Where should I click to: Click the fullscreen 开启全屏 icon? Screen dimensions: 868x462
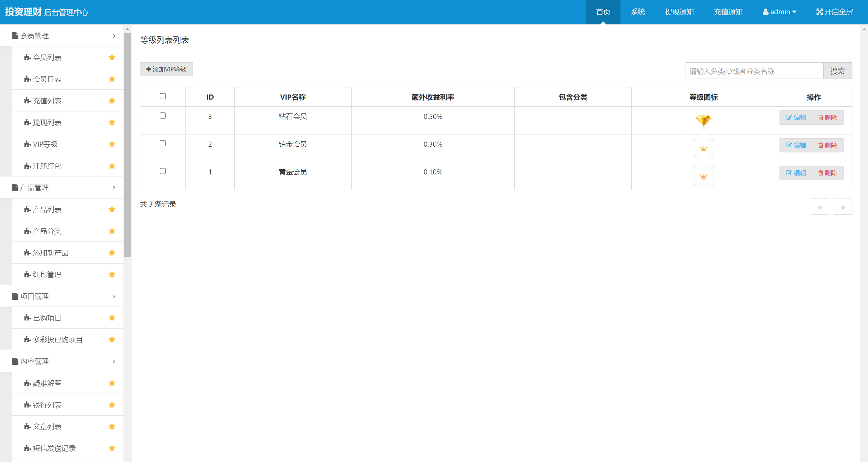point(820,12)
